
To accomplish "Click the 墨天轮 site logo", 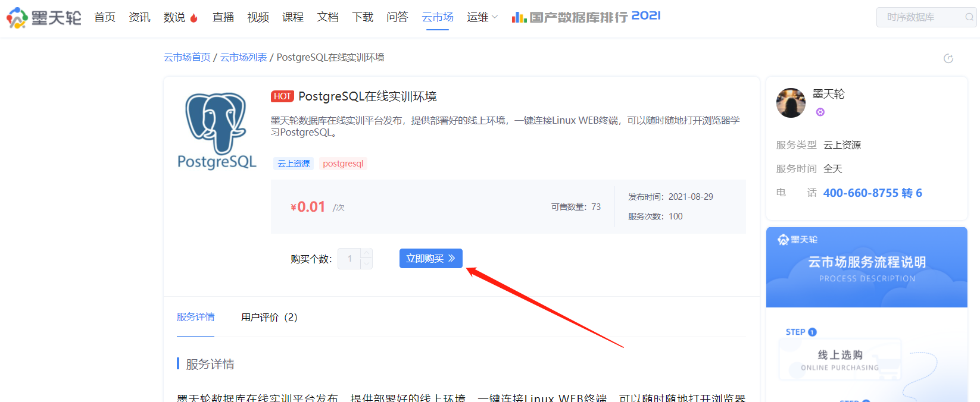I will point(44,18).
